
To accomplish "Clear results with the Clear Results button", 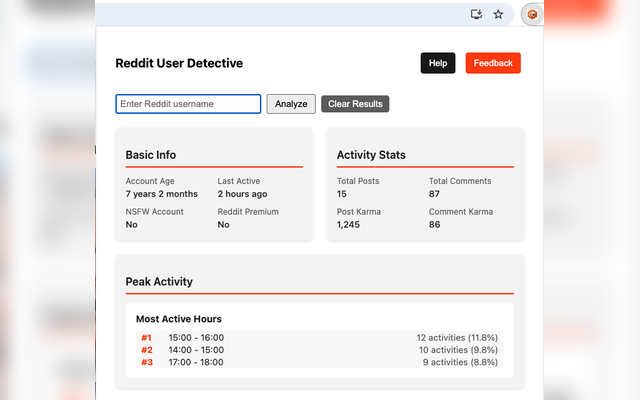I will point(355,104).
